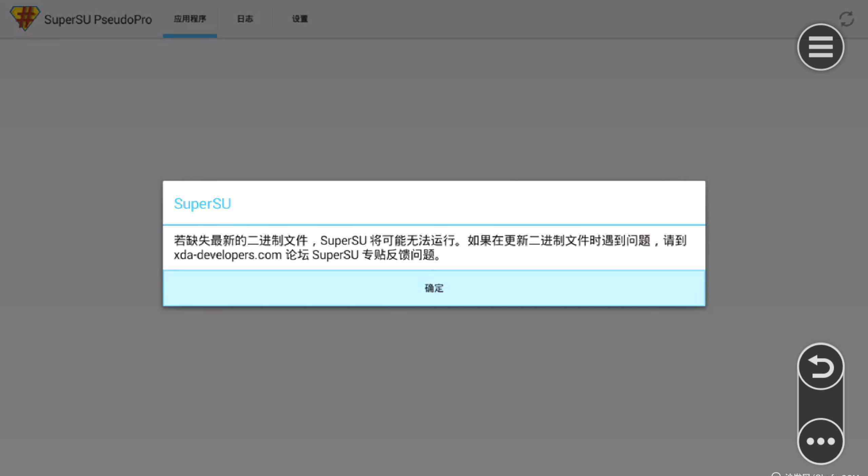This screenshot has height=476, width=868.
Task: Click the dialog message about xda-developers.com
Action: click(x=430, y=248)
